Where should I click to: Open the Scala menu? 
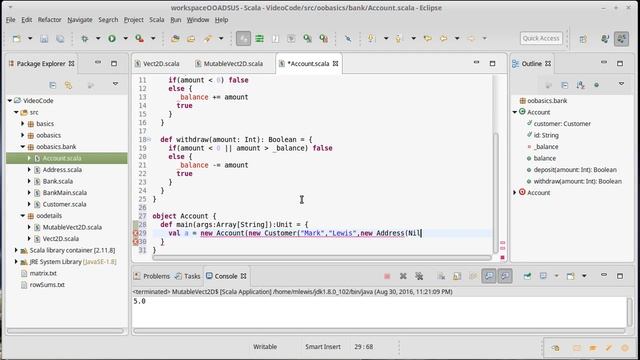(157, 20)
